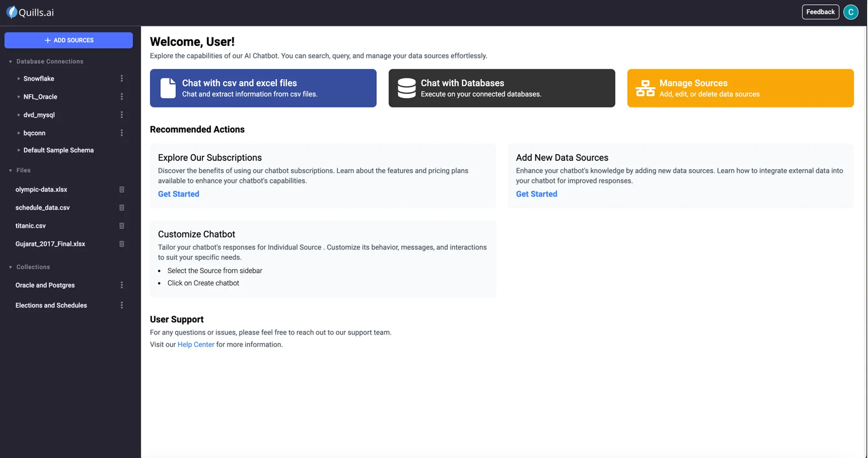This screenshot has height=458, width=868.
Task: Open the three-dot menu for bqconn
Action: [x=122, y=133]
